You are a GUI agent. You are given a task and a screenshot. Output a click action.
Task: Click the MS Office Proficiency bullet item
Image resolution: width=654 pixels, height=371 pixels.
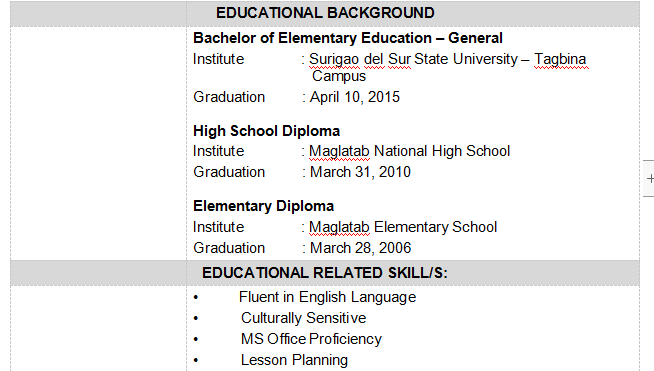(x=311, y=339)
